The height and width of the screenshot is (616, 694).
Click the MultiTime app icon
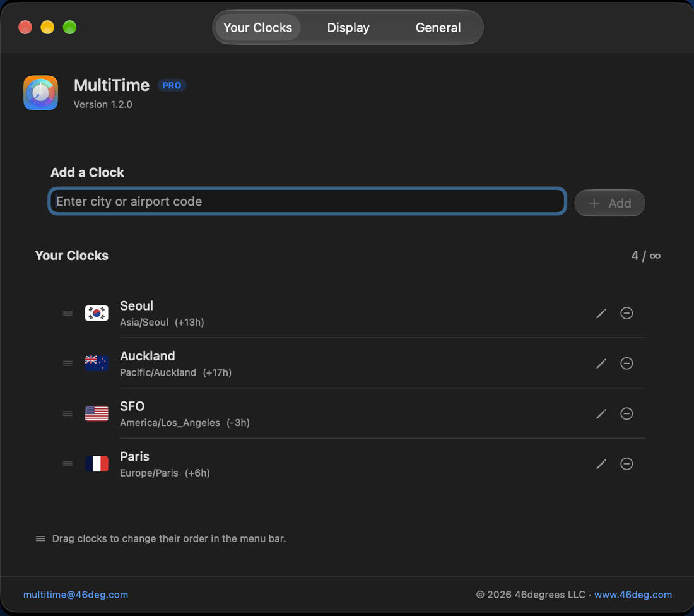coord(41,93)
